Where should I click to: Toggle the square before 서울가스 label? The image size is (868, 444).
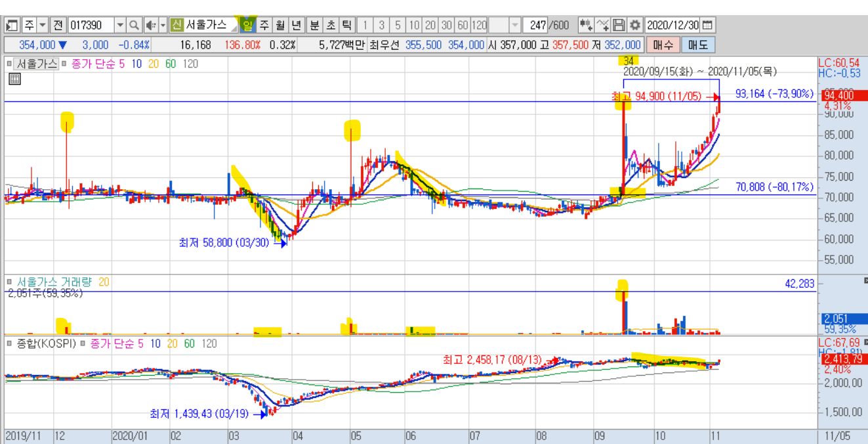point(9,64)
